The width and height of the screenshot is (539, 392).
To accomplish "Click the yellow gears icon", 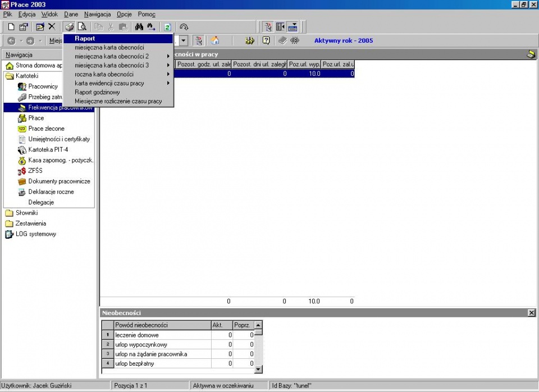I will click(x=250, y=40).
